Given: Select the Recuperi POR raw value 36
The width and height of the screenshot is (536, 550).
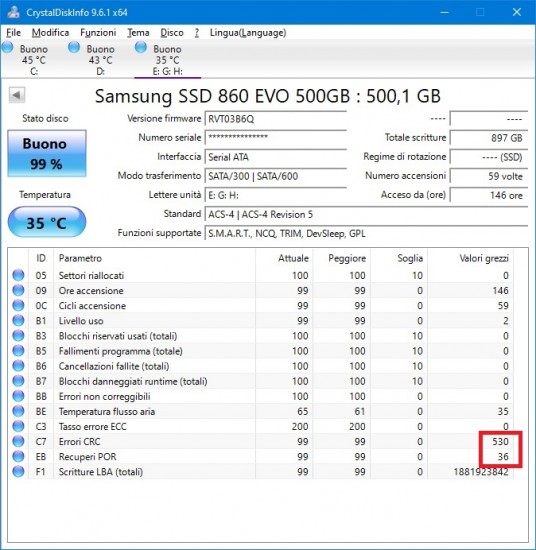Looking at the screenshot, I should tap(503, 456).
